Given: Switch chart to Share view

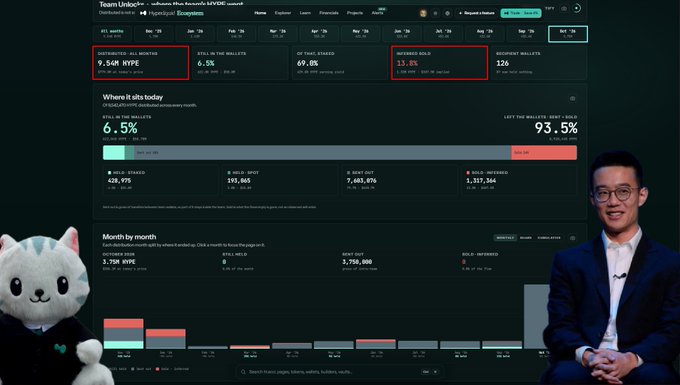Looking at the screenshot, I should tap(526, 238).
